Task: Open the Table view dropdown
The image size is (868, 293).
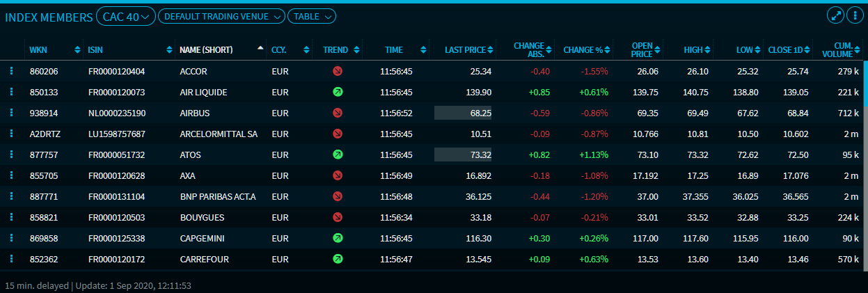Action: 312,17
